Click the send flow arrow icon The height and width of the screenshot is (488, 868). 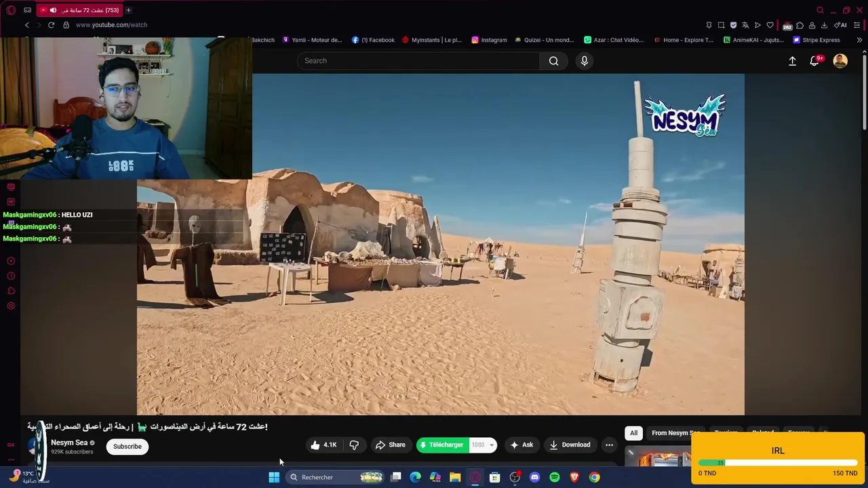(x=757, y=25)
